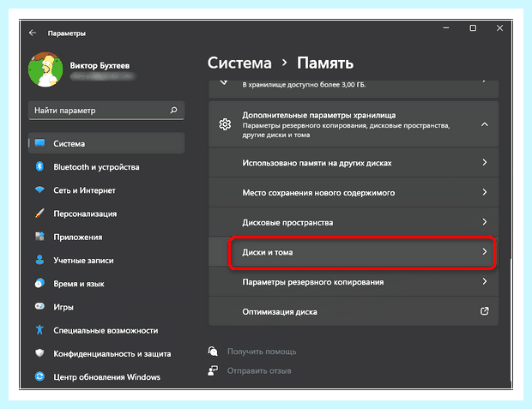Click the back arrow in title bar

33,33
